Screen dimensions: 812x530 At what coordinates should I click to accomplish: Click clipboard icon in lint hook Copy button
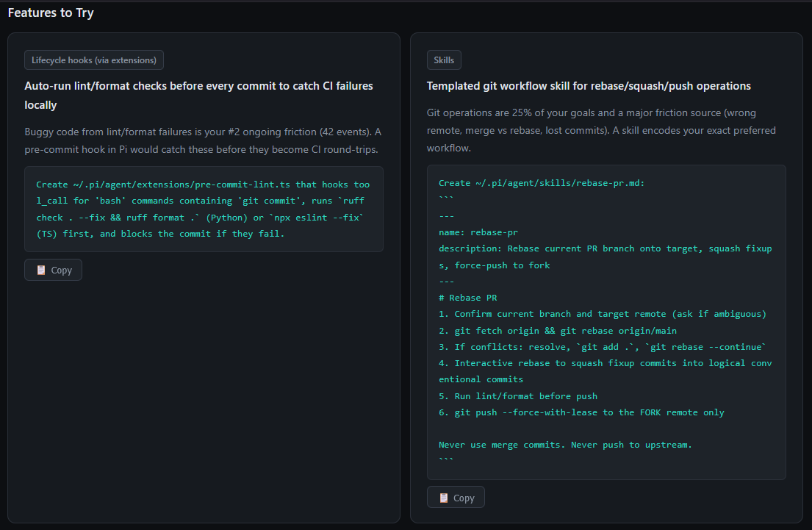tap(41, 270)
